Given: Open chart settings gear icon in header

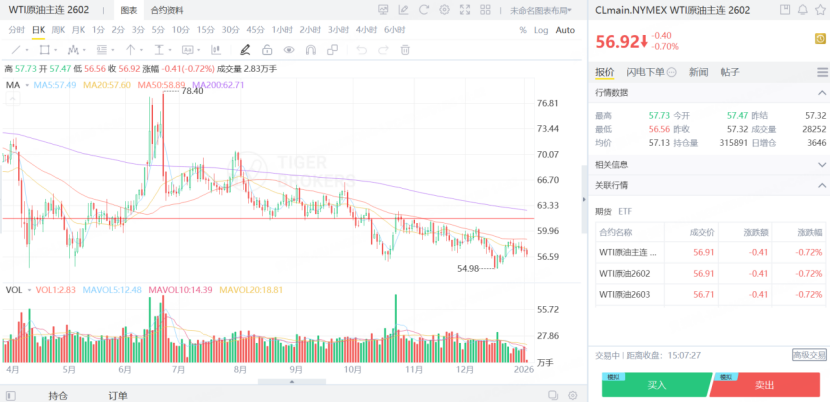Looking at the screenshot, I should pyautogui.click(x=445, y=10).
